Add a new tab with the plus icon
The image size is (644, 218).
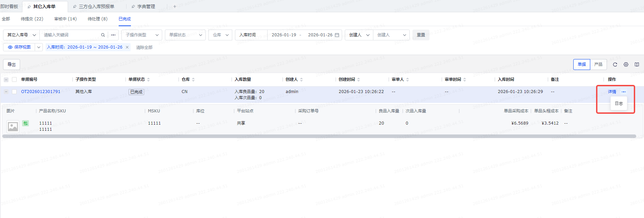tap(175, 6)
